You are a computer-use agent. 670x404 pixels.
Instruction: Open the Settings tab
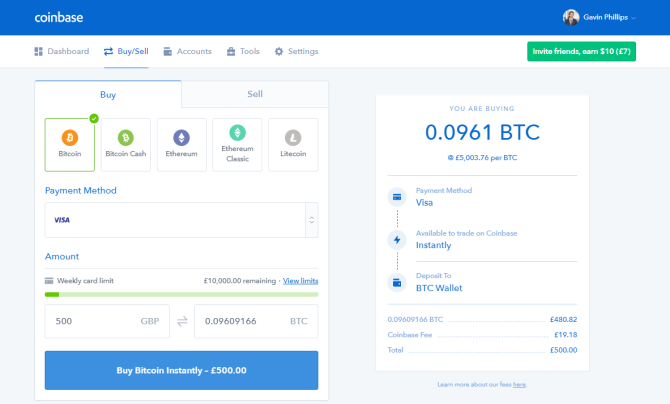[297, 51]
